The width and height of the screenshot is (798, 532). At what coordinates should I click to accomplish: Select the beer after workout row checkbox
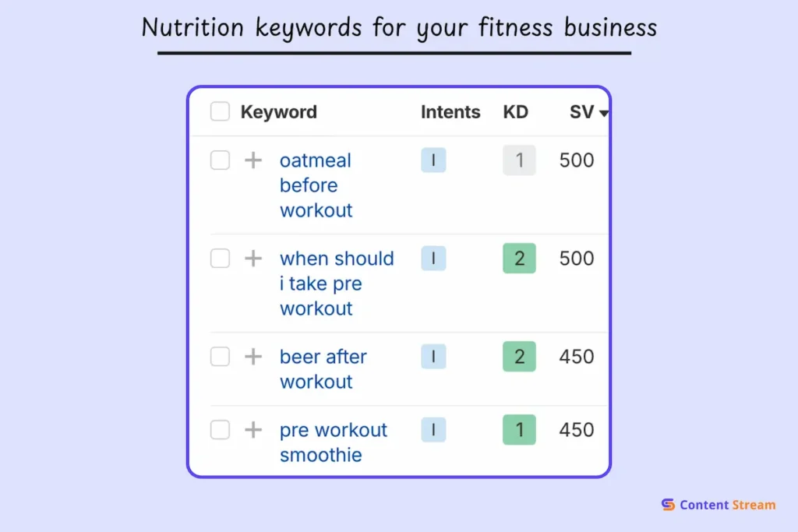[x=221, y=357]
